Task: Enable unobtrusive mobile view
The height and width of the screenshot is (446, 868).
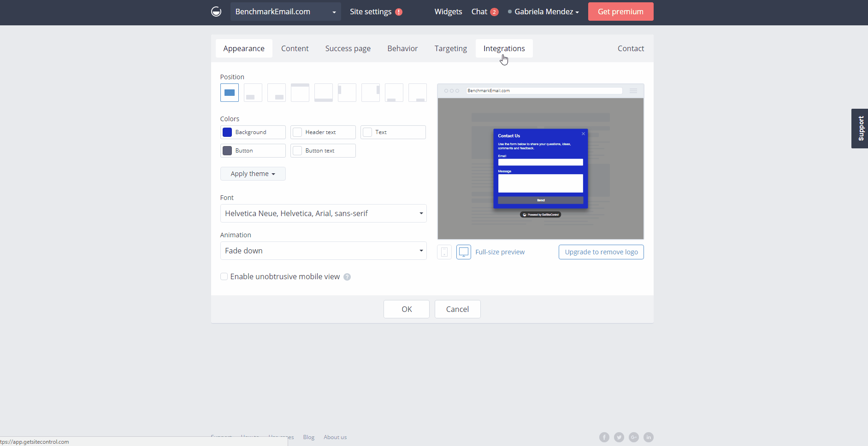Action: click(224, 276)
